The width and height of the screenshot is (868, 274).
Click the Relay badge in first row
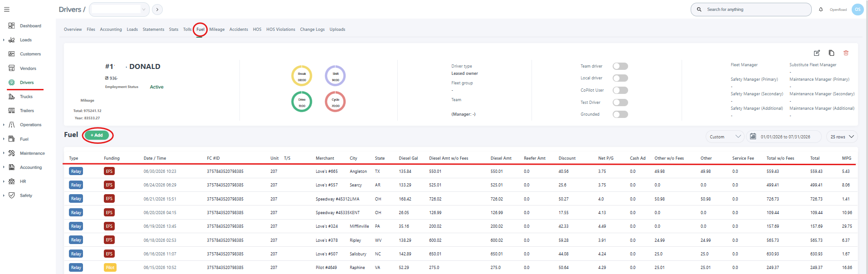(76, 171)
